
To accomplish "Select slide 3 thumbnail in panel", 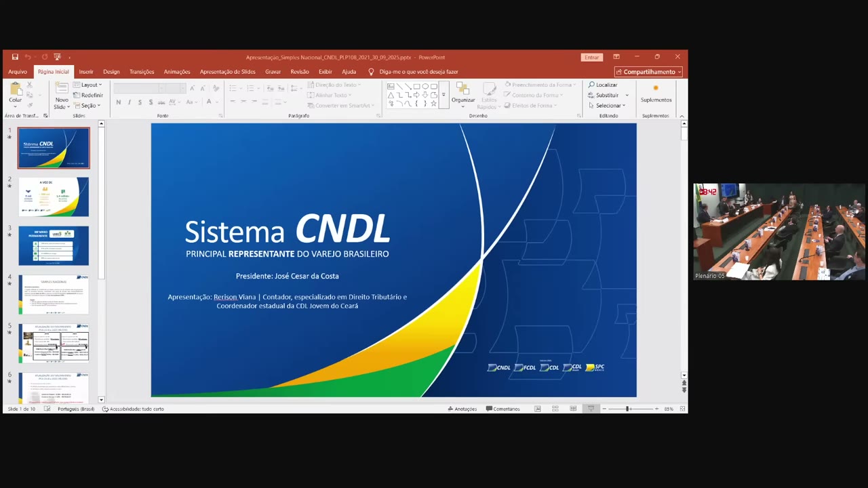I will (54, 245).
